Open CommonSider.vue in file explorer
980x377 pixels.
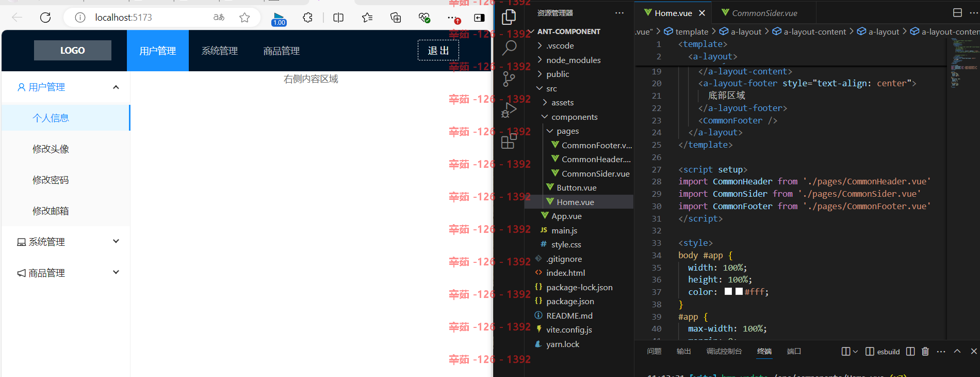coord(595,174)
